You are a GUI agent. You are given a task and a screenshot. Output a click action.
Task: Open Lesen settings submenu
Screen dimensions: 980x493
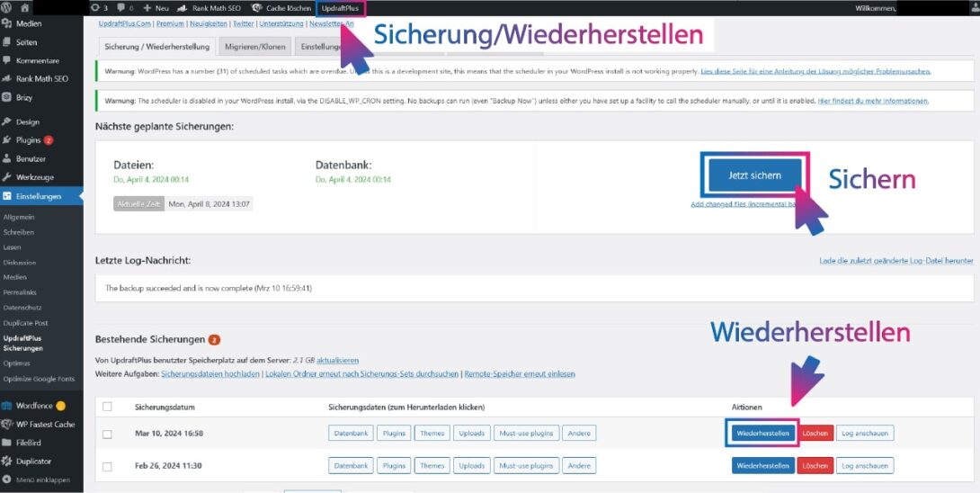[12, 247]
